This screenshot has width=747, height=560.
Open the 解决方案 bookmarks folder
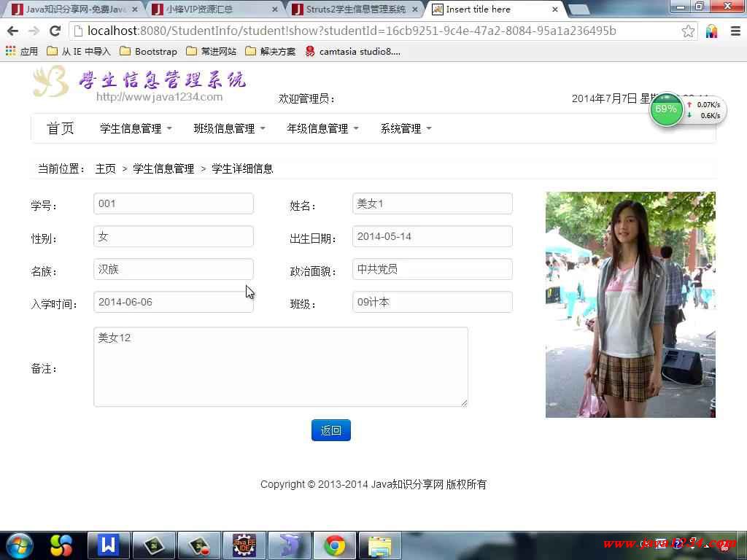270,51
